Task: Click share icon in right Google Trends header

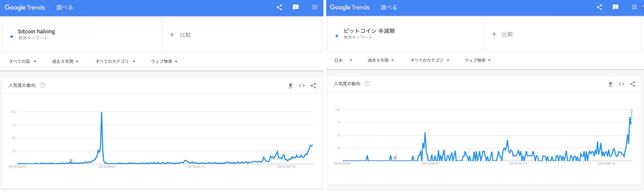Action: point(599,7)
